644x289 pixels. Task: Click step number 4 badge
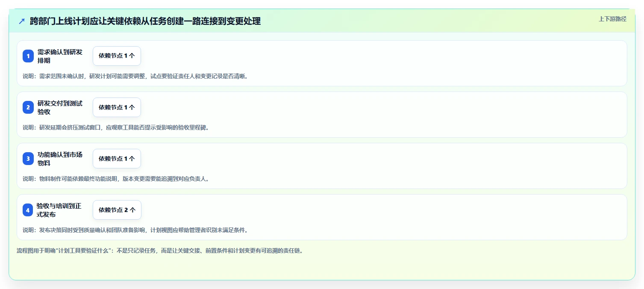click(x=28, y=210)
